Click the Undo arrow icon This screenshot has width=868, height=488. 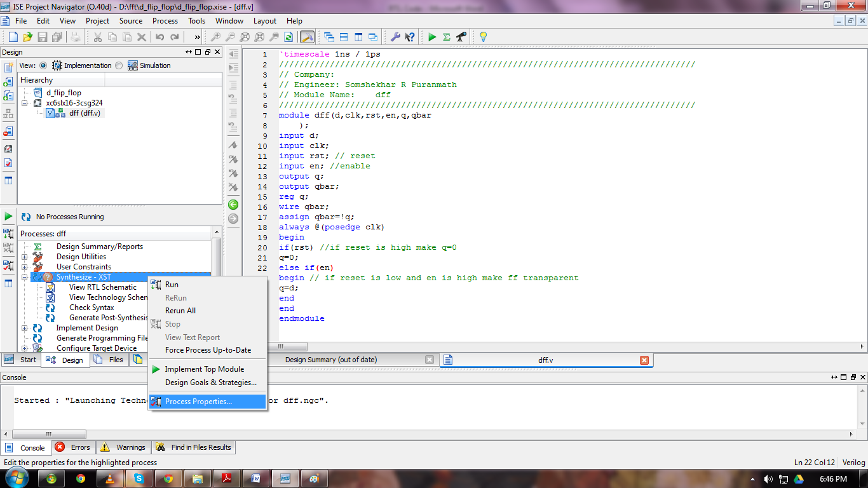point(159,37)
